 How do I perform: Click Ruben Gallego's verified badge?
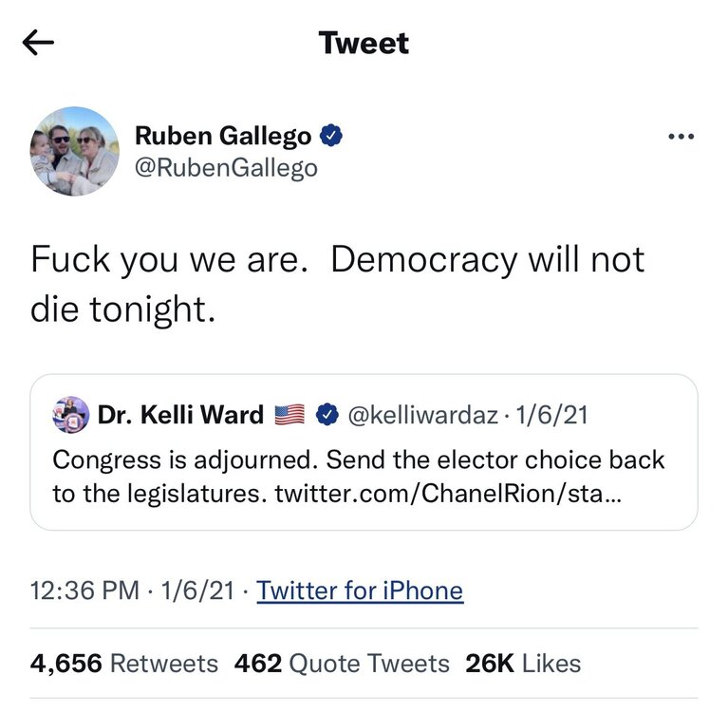[331, 137]
